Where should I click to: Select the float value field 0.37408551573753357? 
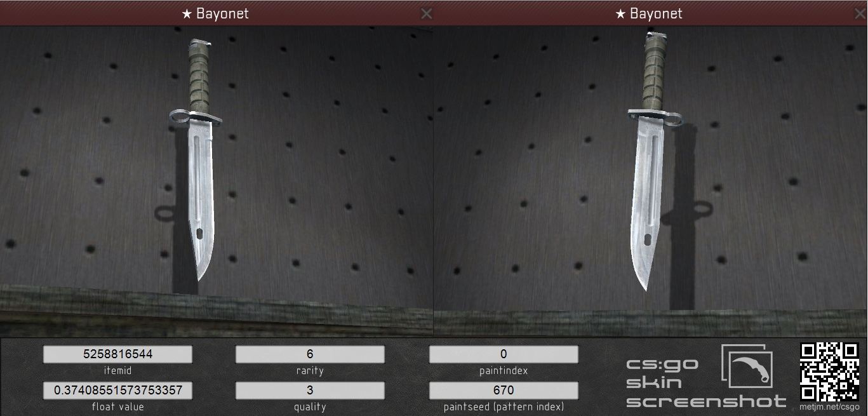[x=117, y=390]
